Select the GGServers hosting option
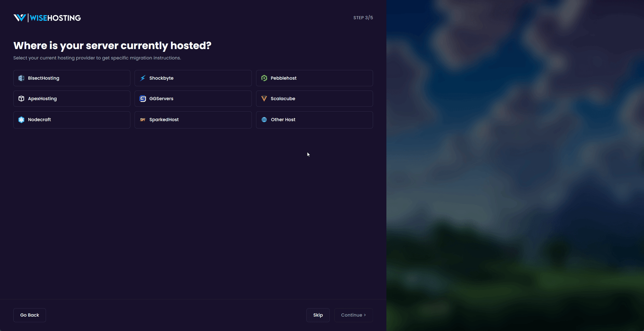Screen dimensions: 644x331 point(193,99)
